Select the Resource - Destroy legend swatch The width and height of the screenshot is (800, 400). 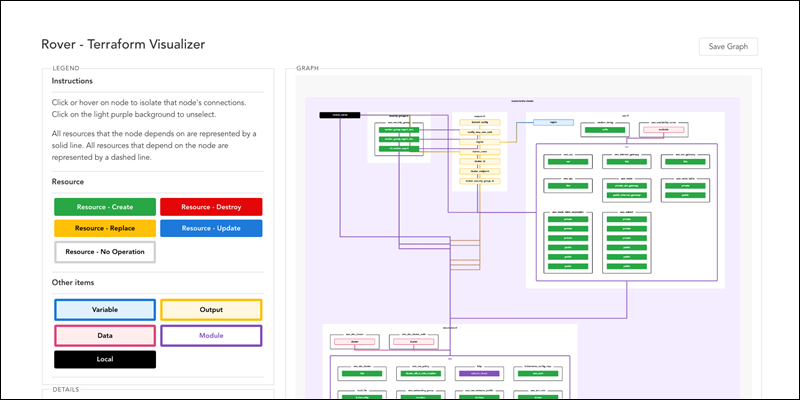[x=211, y=207]
